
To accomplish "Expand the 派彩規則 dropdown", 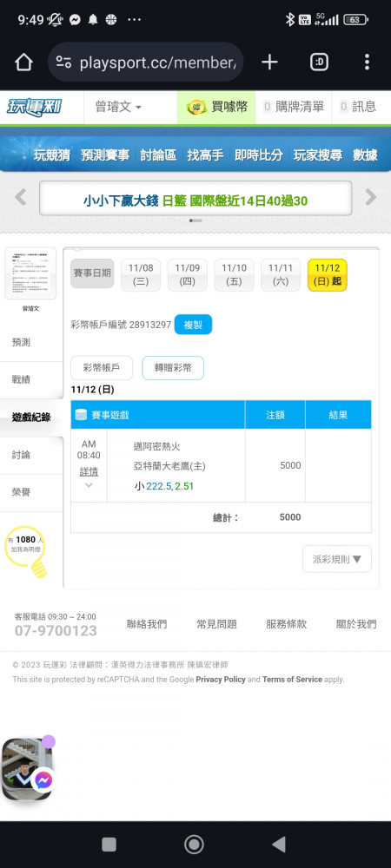I will 337,559.
